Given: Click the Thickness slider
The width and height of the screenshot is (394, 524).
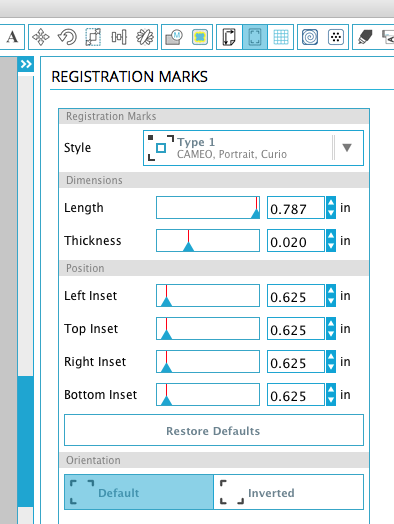Looking at the screenshot, I should [x=208, y=241].
